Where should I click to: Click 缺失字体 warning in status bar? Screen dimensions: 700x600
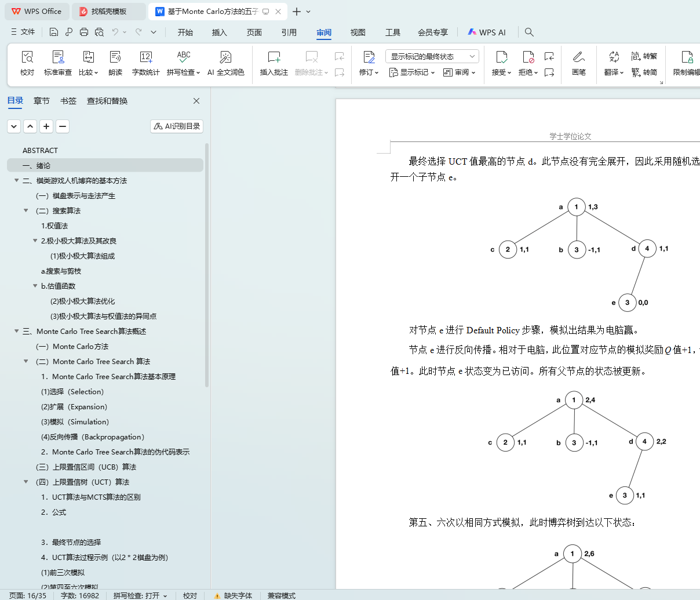233,595
